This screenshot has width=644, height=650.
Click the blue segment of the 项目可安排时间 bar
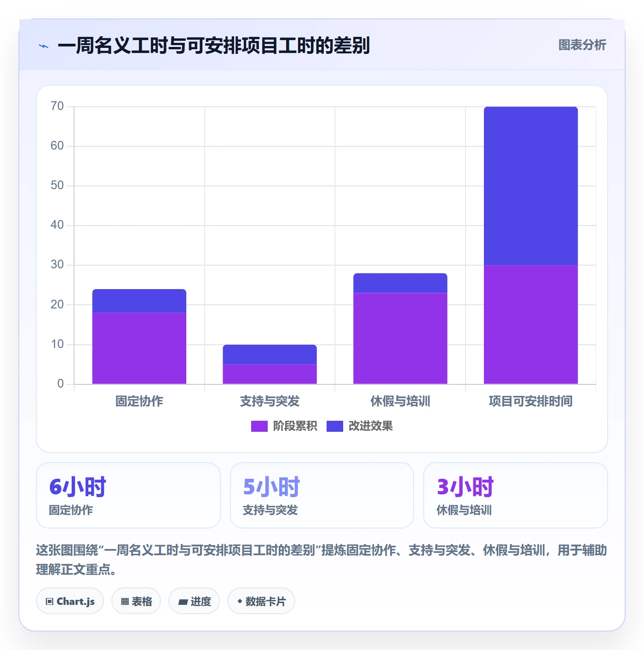click(x=531, y=186)
